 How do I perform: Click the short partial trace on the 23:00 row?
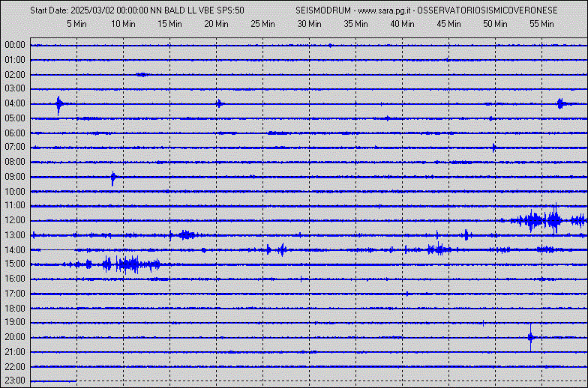[x=54, y=381]
